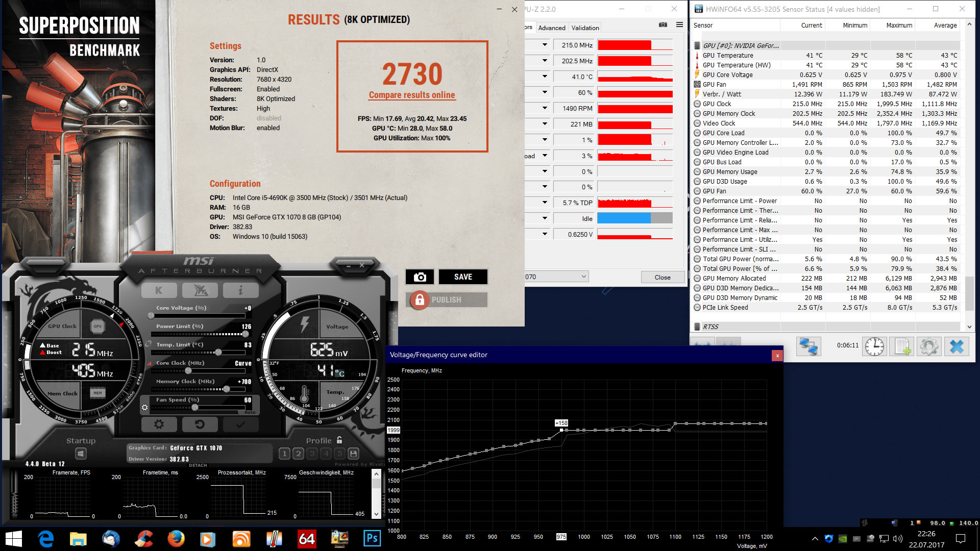Open HWiNFO remote monitors network icon
Image resolution: width=980 pixels, height=551 pixels.
808,347
